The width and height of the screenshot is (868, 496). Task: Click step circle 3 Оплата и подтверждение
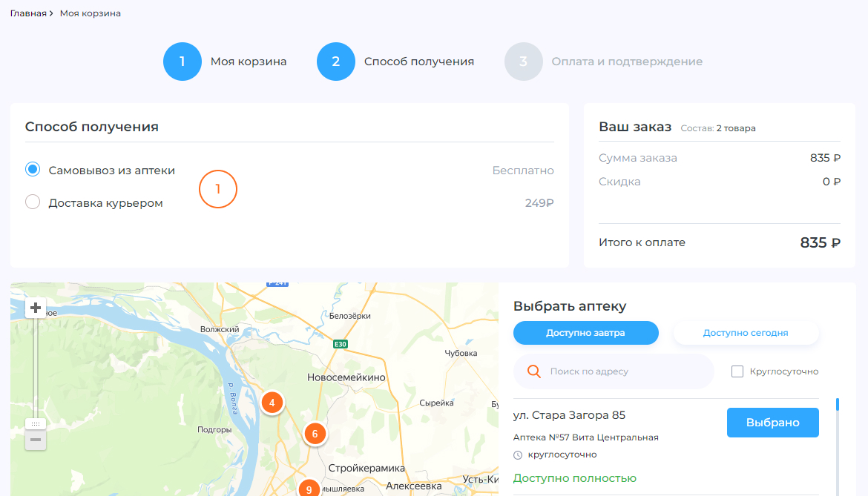(x=524, y=62)
